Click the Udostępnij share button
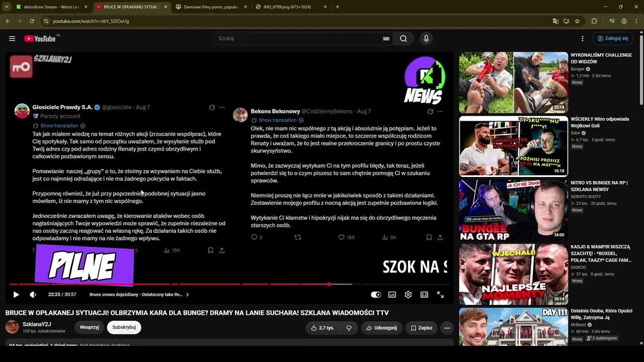Viewport: 644px width, 362px height. coord(381,328)
